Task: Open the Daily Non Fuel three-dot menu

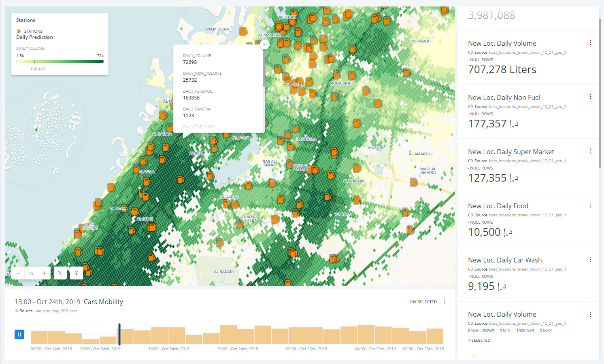Action: [x=590, y=96]
